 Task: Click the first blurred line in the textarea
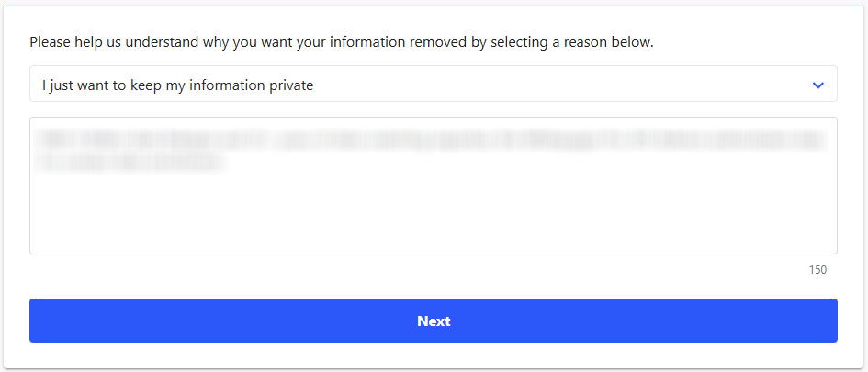pos(430,141)
